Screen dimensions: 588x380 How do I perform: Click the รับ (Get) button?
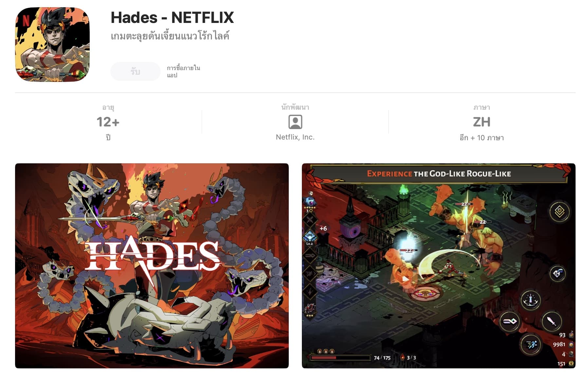135,71
